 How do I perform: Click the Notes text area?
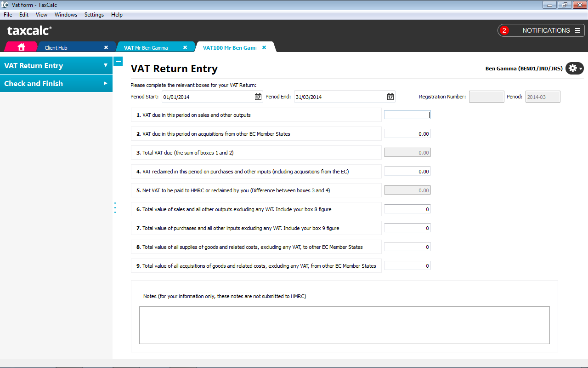pos(345,325)
